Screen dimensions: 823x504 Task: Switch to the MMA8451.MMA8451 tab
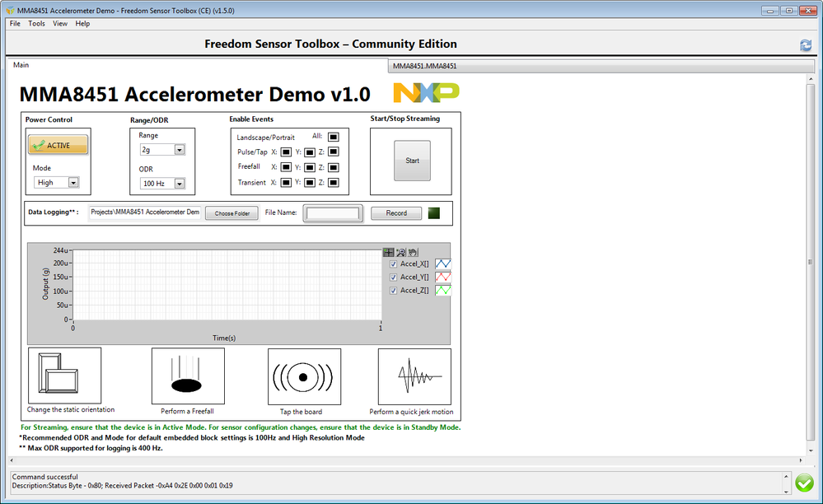click(601, 66)
